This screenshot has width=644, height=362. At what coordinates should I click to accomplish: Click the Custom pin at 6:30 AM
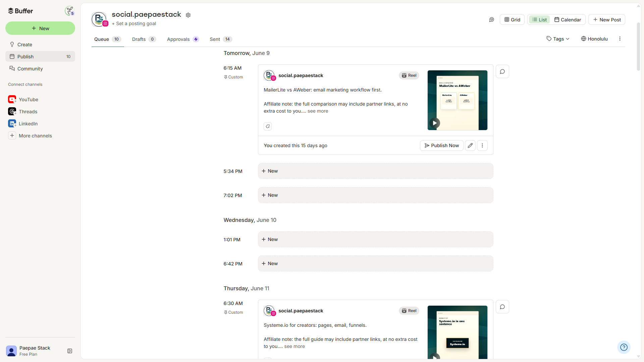pos(233,312)
